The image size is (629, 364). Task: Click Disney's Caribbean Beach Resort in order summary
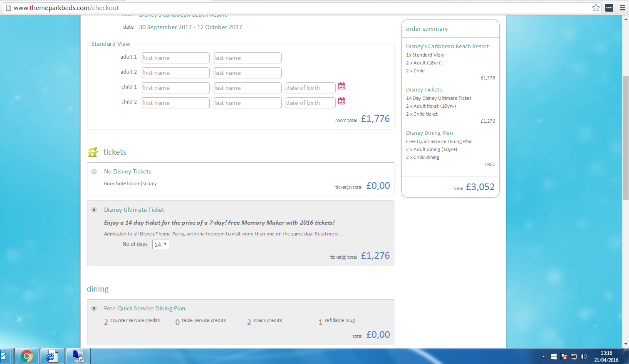click(x=447, y=46)
